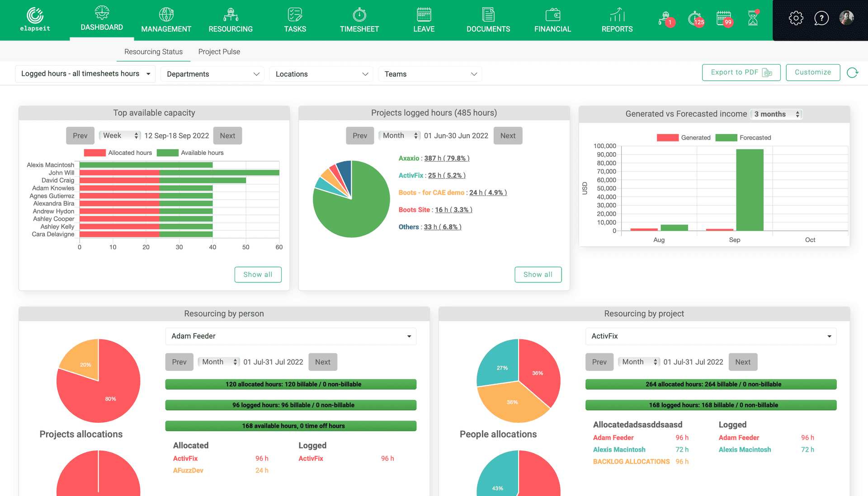Viewport: 868px width, 496px height.
Task: Open the help question mark icon
Action: 821,18
